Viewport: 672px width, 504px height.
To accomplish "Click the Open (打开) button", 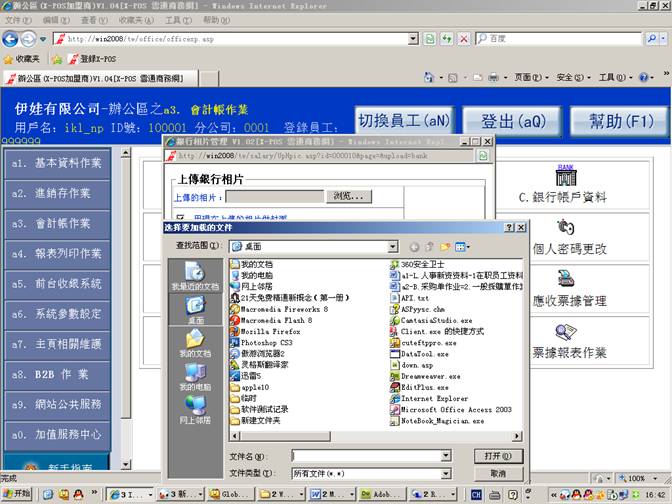I will coord(491,456).
